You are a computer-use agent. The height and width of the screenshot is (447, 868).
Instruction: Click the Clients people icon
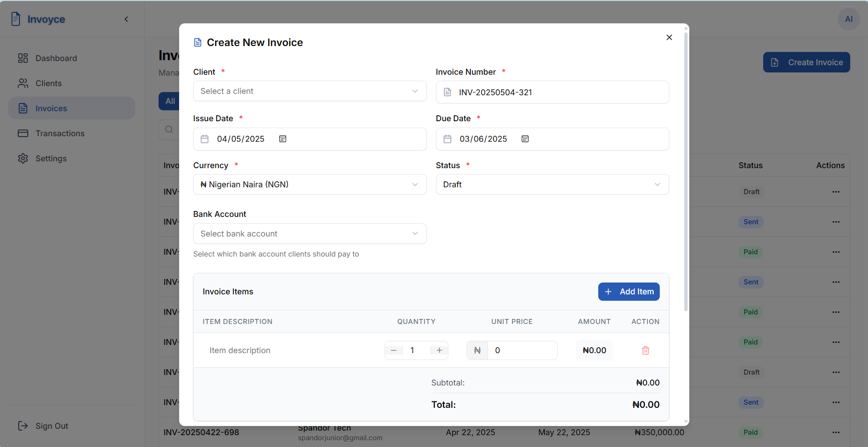(23, 83)
